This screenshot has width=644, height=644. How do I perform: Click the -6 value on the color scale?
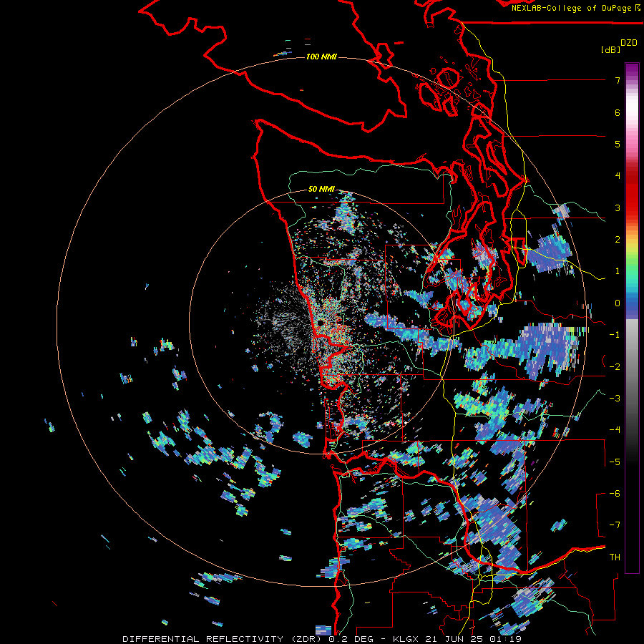tap(615, 493)
